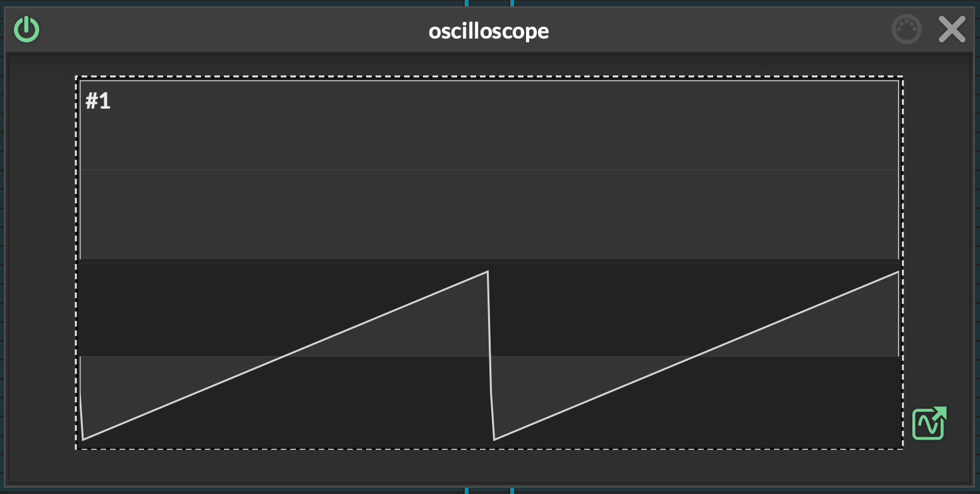Screen dimensions: 980x494
Task: Click the vertical falling edge mid-waveform
Action: point(491,354)
